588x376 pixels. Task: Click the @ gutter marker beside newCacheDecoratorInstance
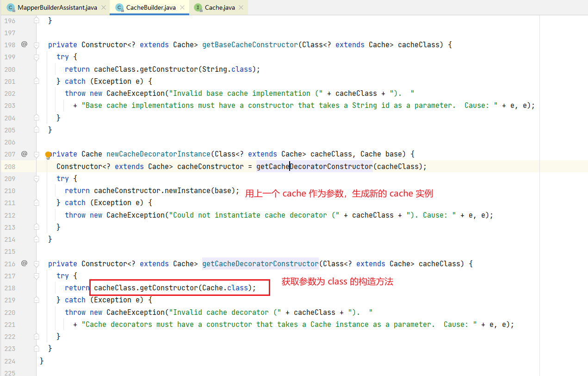click(24, 154)
